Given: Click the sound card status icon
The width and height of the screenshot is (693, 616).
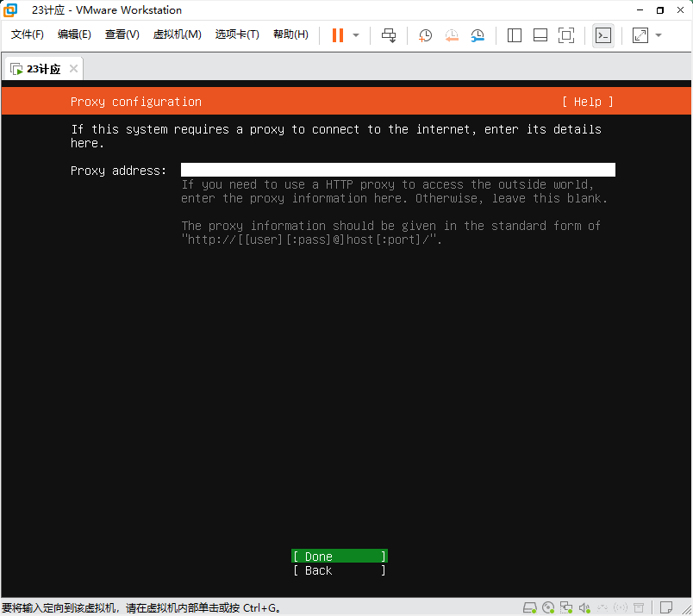Looking at the screenshot, I should pyautogui.click(x=584, y=607).
